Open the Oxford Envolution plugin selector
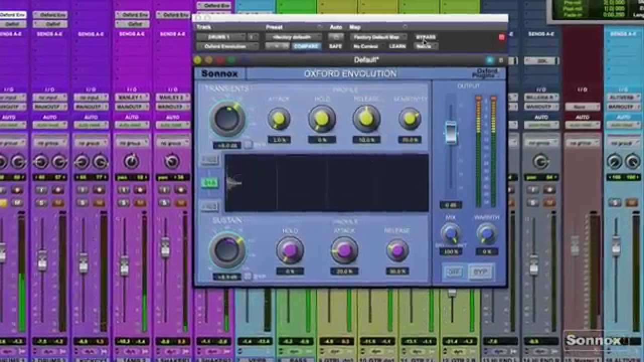This screenshot has width=644, height=362. click(227, 46)
